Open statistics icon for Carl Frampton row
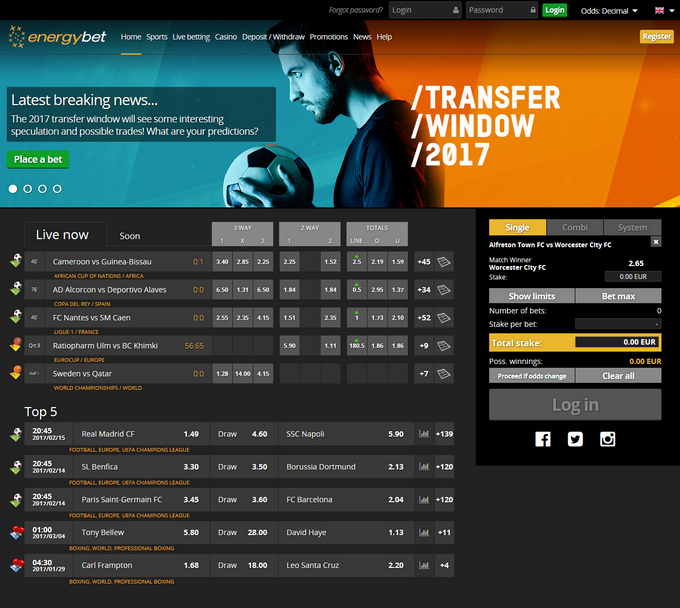 424,565
